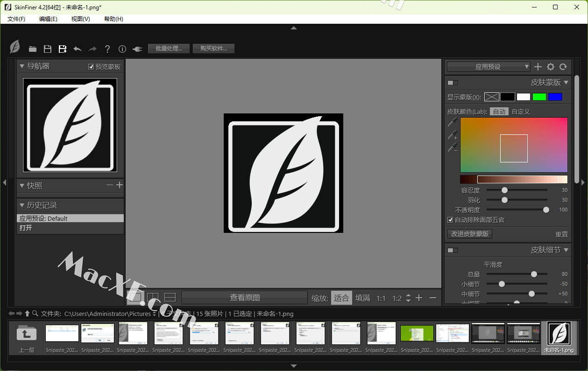Click the open folder icon in toolbar
This screenshot has height=371, width=588.
32,49
